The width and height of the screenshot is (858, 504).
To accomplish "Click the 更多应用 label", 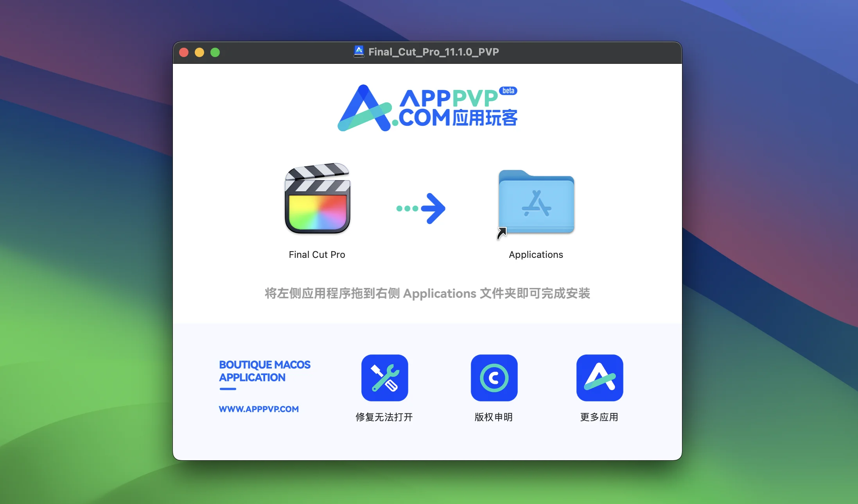I will pos(599,417).
